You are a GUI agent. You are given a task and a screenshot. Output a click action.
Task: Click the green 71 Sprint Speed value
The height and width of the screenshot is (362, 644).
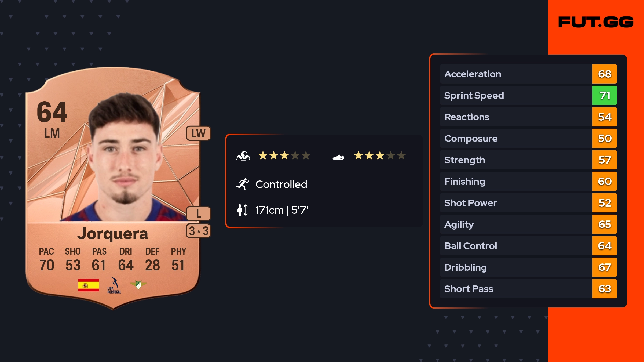pos(605,96)
